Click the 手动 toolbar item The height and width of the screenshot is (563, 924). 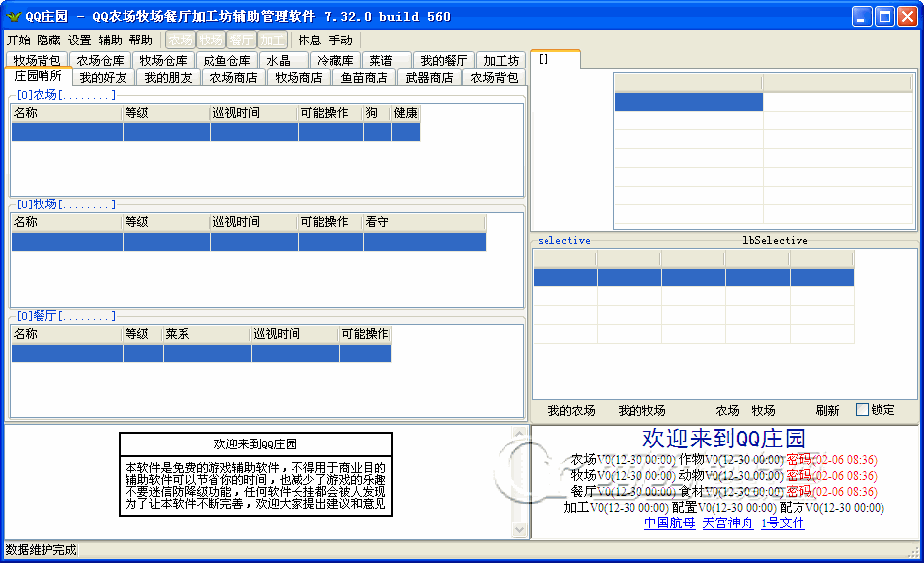341,40
